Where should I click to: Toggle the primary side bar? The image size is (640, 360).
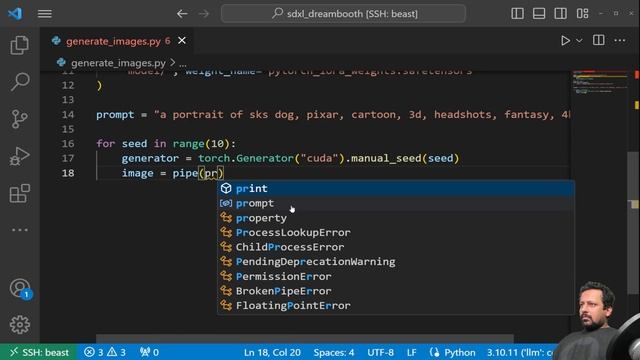(517, 13)
